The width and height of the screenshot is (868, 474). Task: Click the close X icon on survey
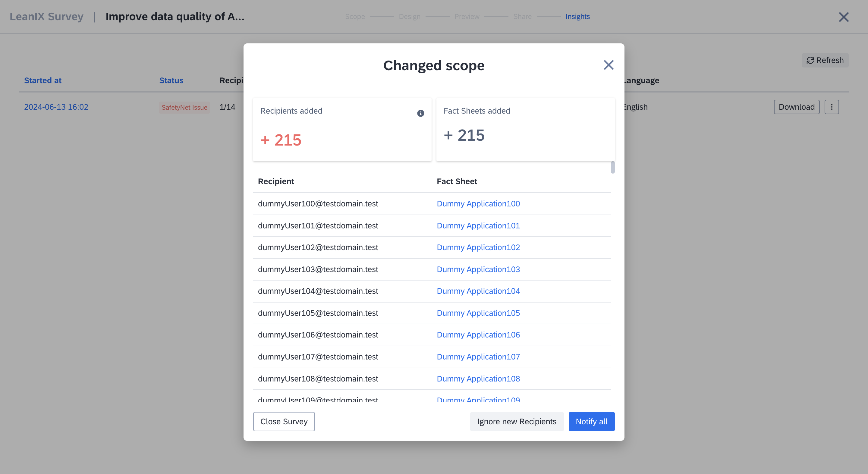(x=844, y=16)
